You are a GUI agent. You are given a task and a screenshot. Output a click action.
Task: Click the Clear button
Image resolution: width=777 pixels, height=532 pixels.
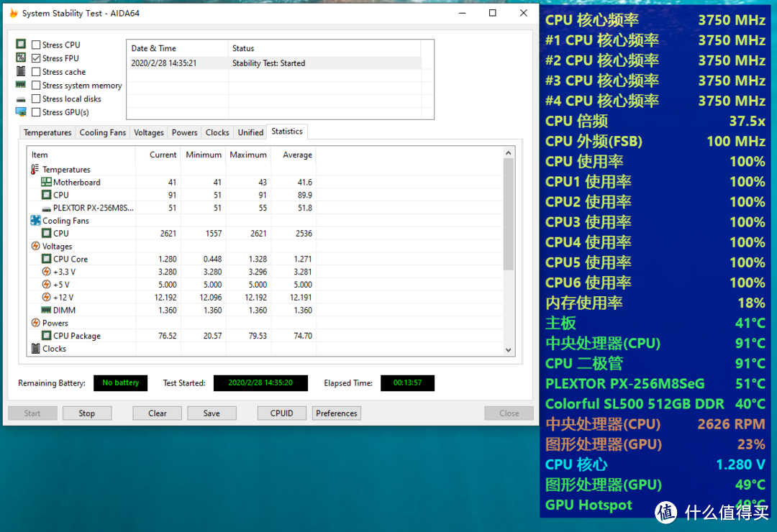pos(157,413)
